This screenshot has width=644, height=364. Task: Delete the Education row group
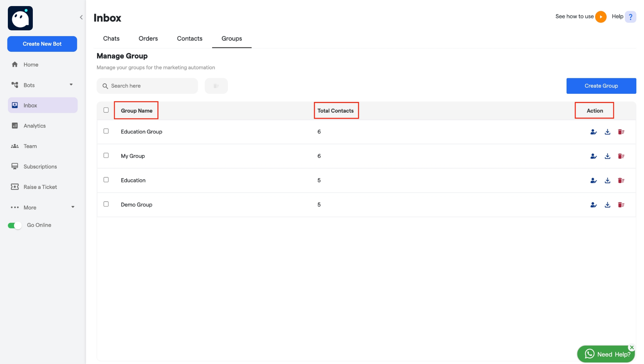point(621,181)
